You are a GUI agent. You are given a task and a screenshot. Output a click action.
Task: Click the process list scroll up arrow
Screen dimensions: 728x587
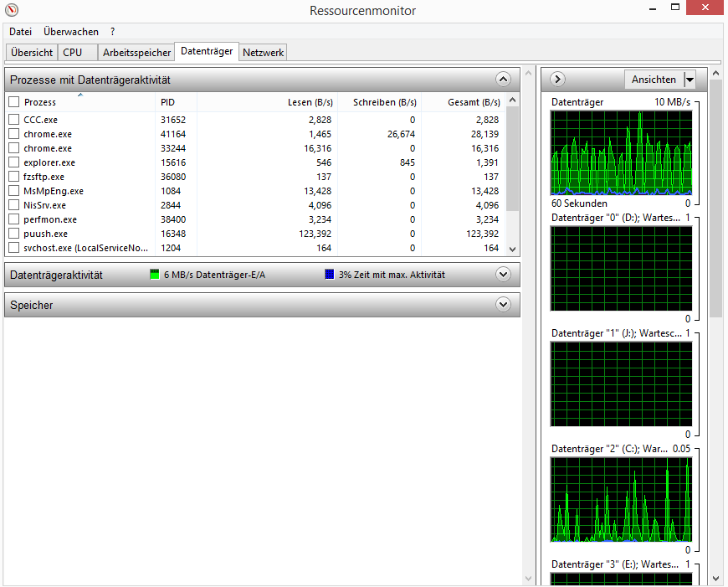pos(513,100)
